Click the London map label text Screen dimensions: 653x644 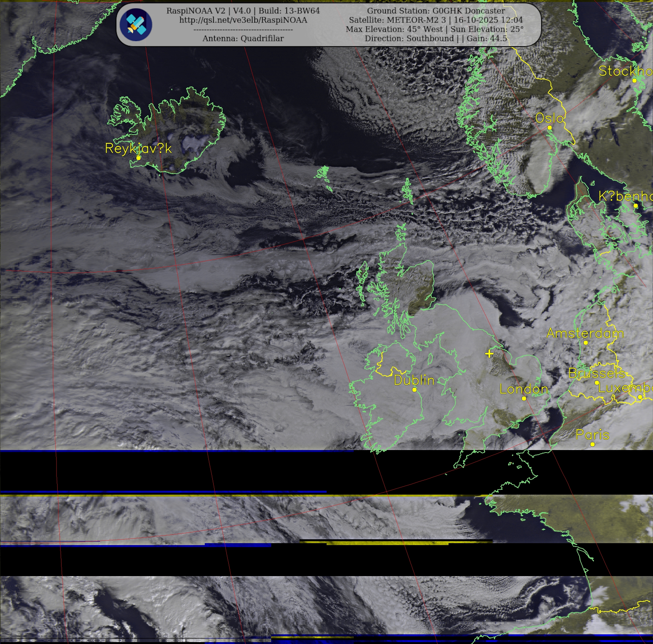(x=524, y=389)
